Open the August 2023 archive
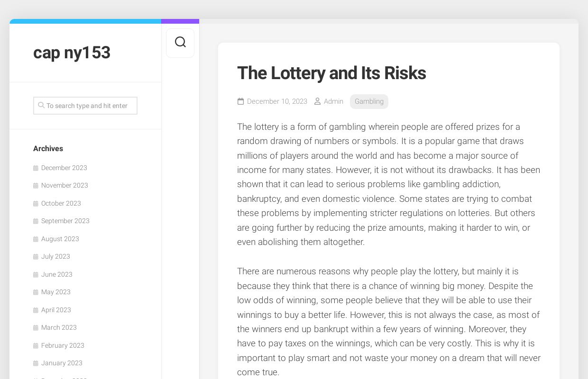Screen dimensions: 588x379 60,239
